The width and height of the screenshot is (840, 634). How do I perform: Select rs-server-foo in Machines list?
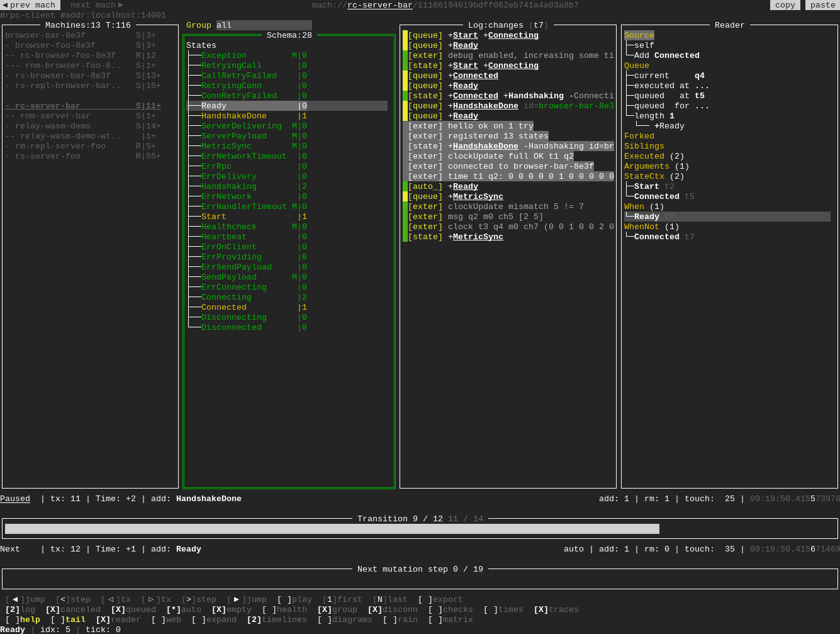(x=48, y=156)
